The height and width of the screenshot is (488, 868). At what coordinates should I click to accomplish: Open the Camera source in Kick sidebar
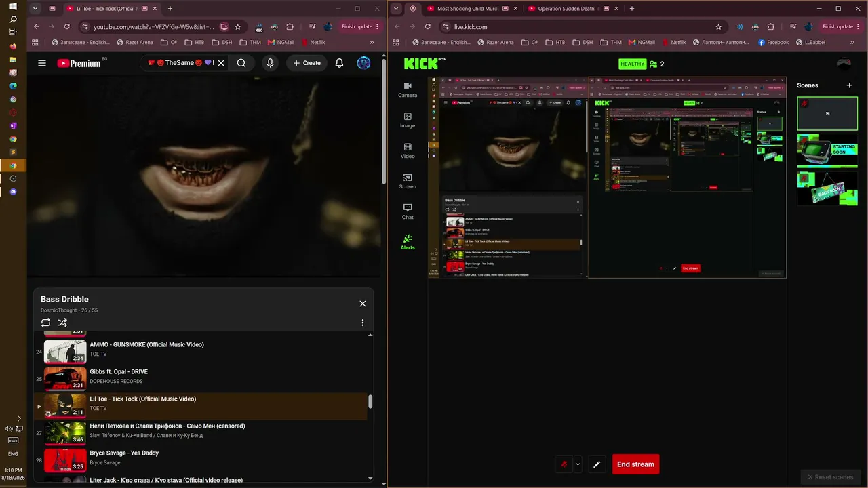[408, 89]
